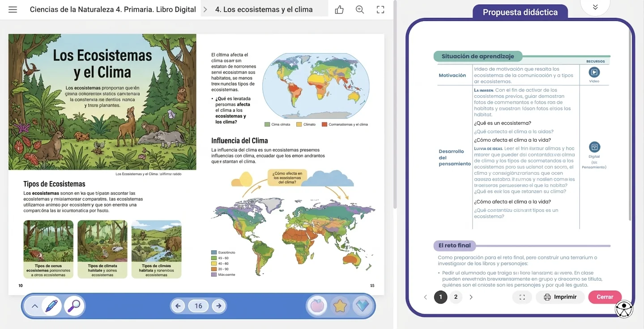Screen dimensions: 644x329
Task: Click the Influencia del Clima heading
Action: (x=239, y=140)
